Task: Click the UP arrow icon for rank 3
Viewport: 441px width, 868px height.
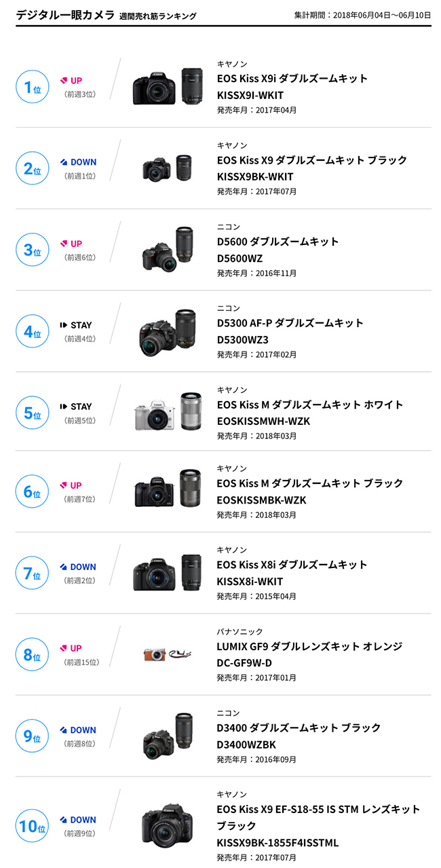Action: click(64, 244)
